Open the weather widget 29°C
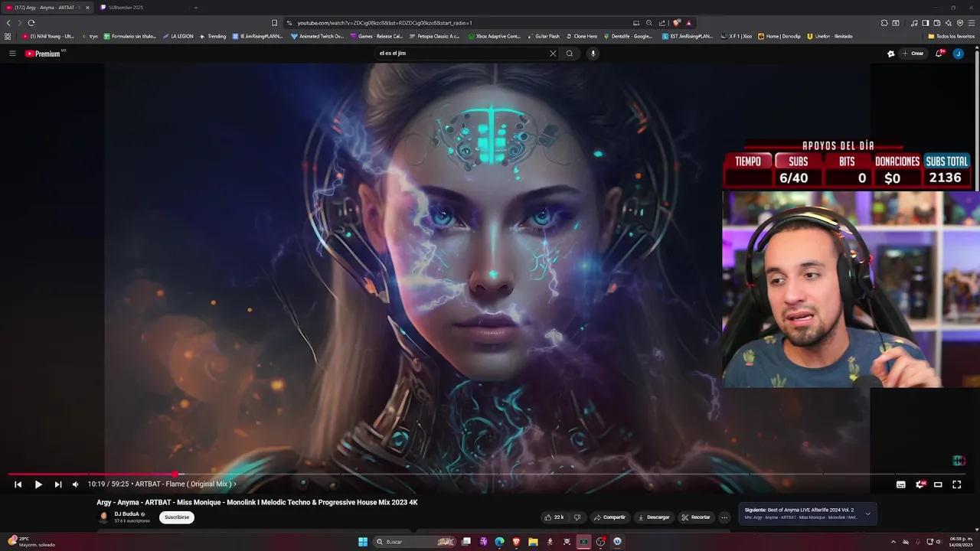 31,542
